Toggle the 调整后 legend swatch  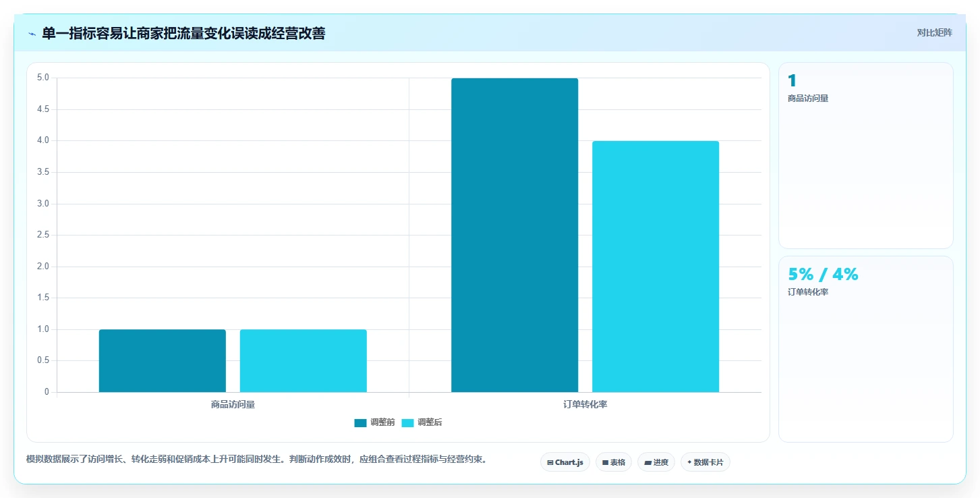coord(407,423)
